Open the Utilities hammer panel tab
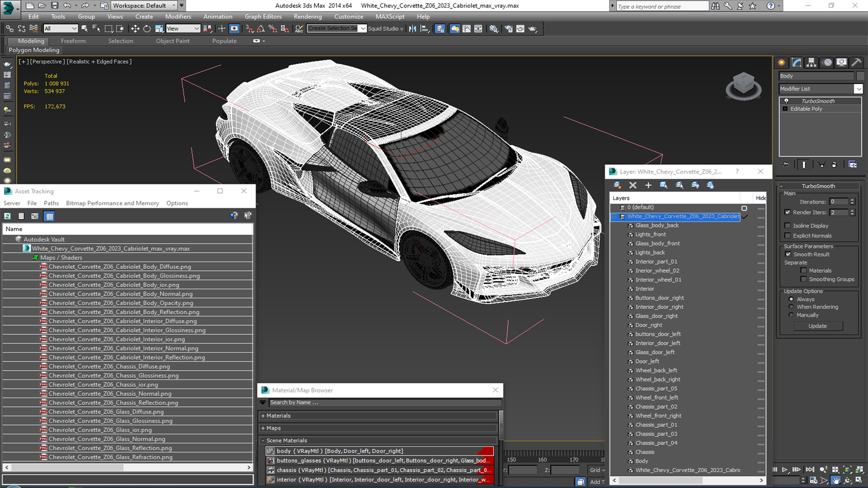Viewport: 868px width, 488px height. (x=856, y=62)
